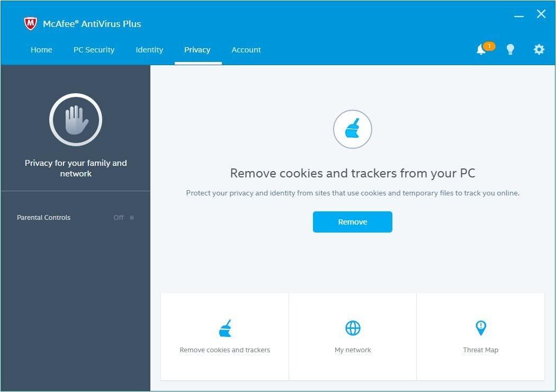Switch to the PC Security tab

94,49
